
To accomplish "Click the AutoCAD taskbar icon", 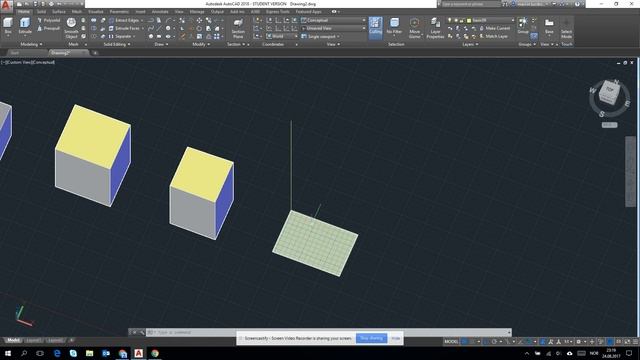I will click(x=138, y=353).
